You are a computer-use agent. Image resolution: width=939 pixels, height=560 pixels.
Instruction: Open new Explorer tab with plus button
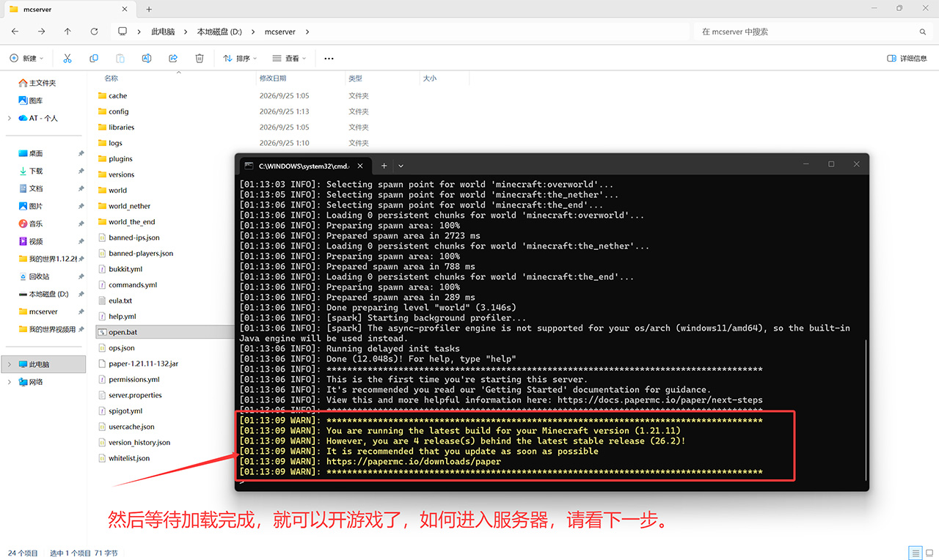click(149, 10)
